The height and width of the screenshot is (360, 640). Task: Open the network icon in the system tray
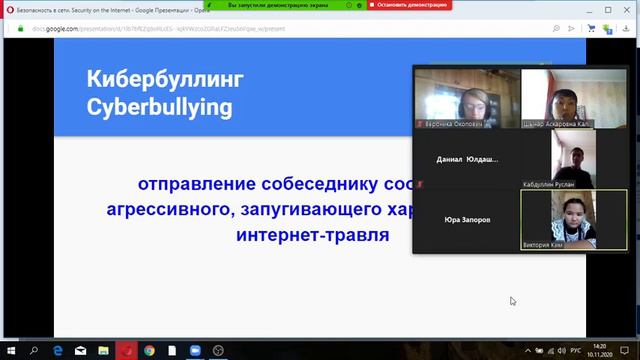click(551, 351)
